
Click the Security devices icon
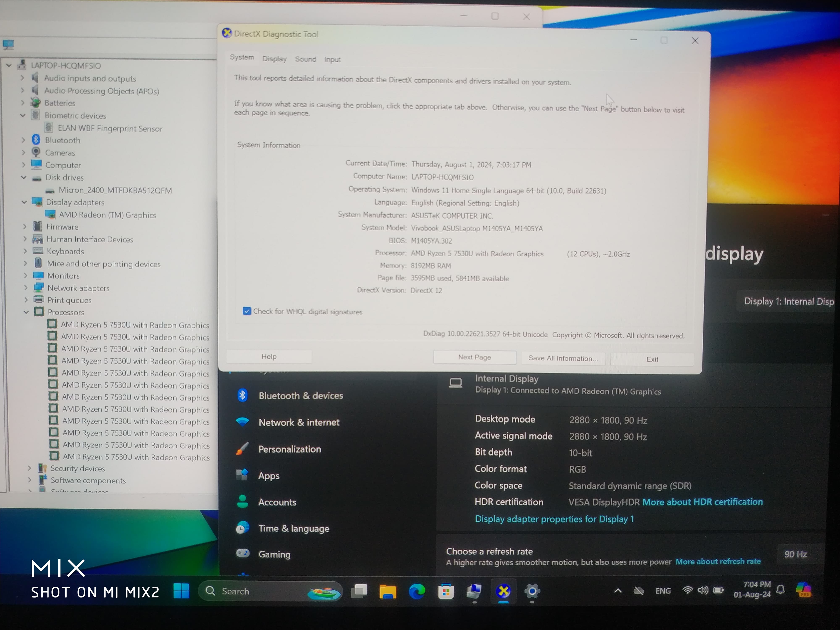tap(43, 468)
